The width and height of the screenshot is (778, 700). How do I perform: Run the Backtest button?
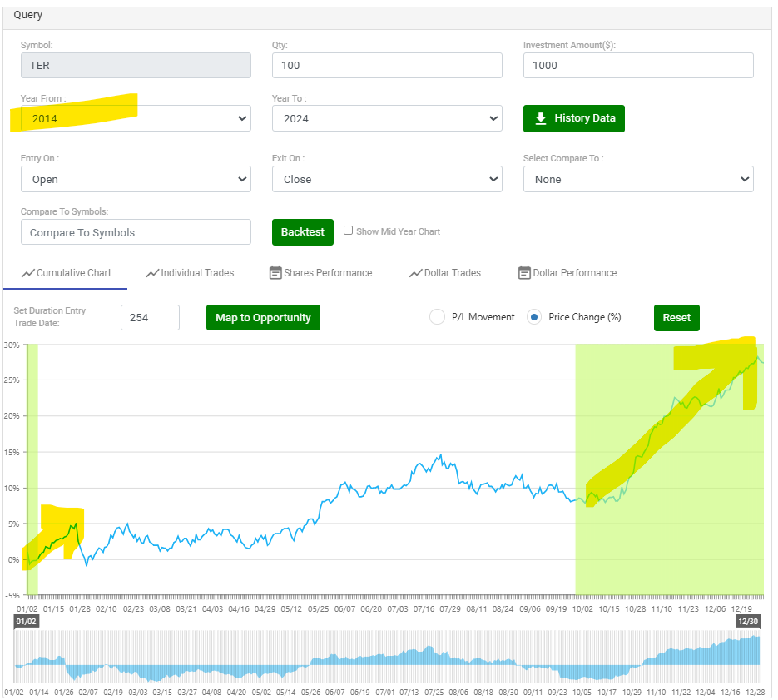pyautogui.click(x=303, y=232)
